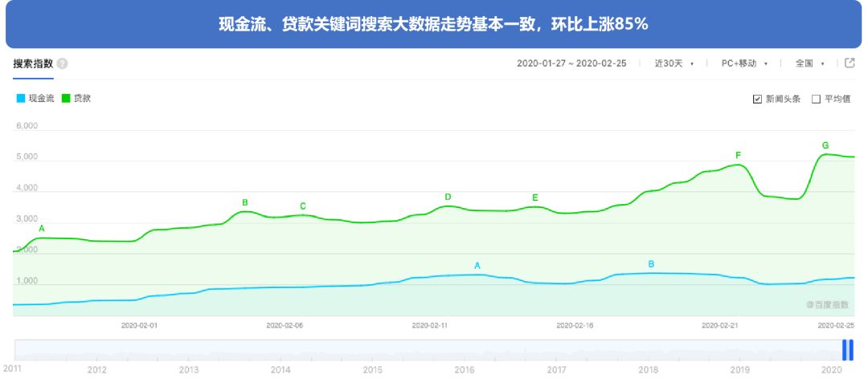Click the date range 2020-01-27 ~ 2020-02-25
The height and width of the screenshot is (383, 868).
tap(571, 63)
